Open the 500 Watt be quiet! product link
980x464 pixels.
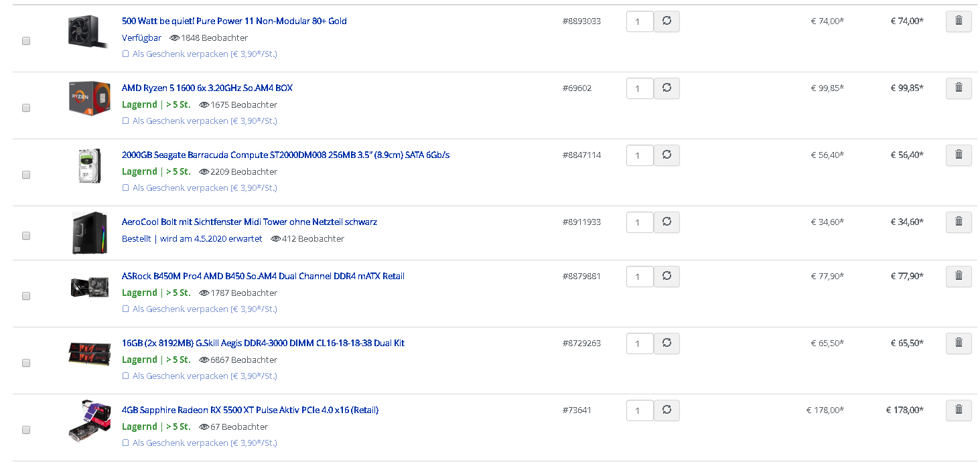pos(234,21)
